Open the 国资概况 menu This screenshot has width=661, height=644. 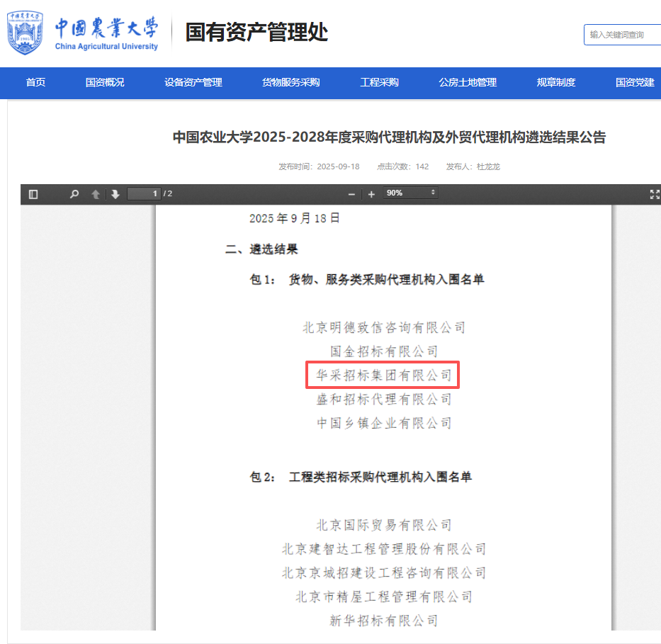(x=105, y=82)
